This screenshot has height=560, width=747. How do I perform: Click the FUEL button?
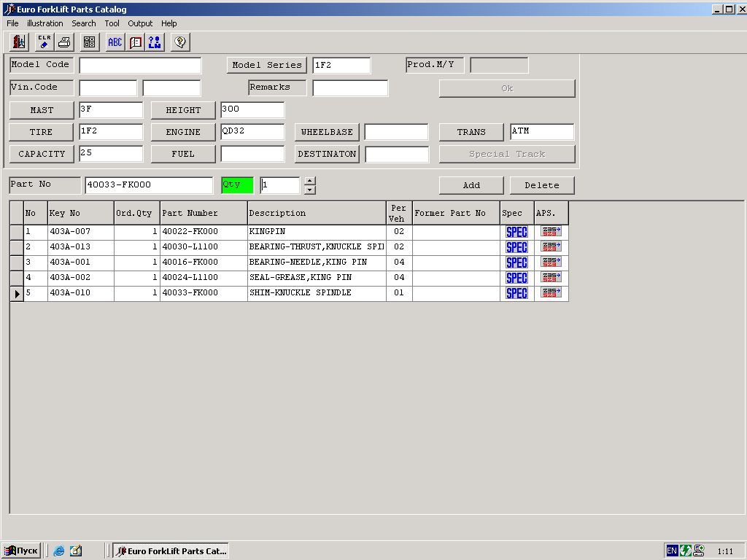point(183,154)
